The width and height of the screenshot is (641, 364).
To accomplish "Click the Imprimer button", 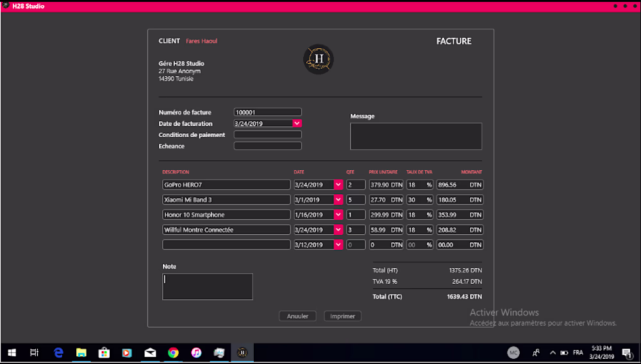I will coord(342,316).
